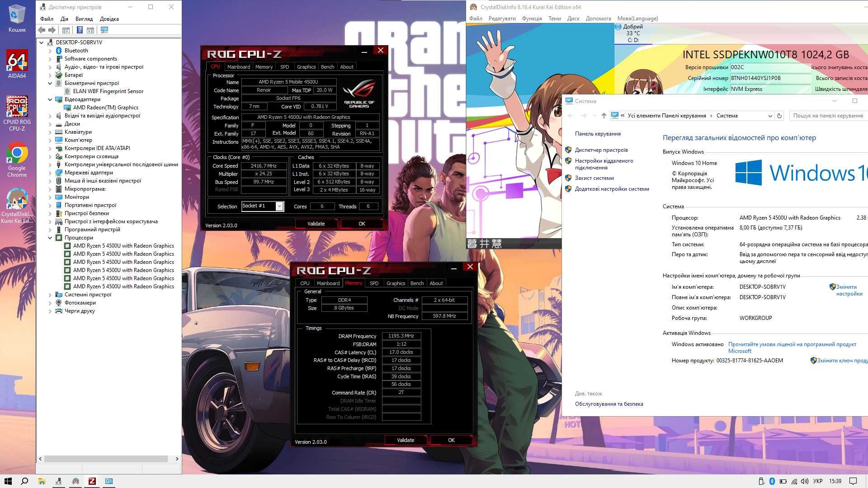This screenshot has height=488, width=868.
Task: Click the УКР language indicator in tray
Action: coord(818,481)
